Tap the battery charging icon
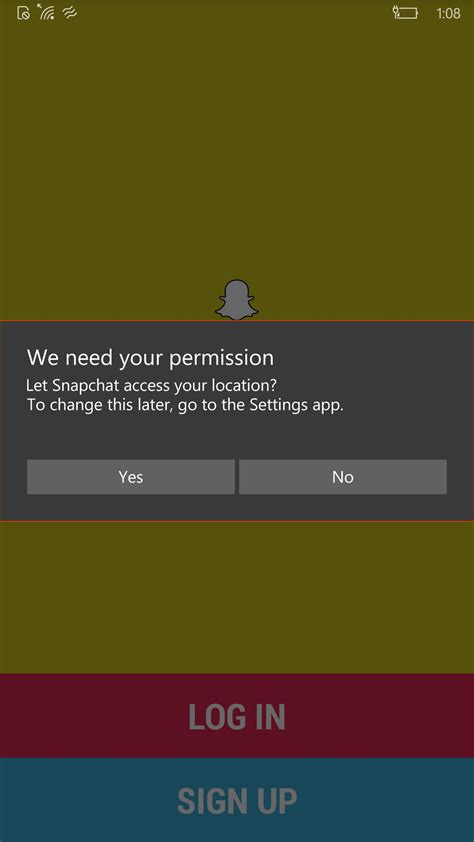This screenshot has height=842, width=474. click(x=405, y=13)
